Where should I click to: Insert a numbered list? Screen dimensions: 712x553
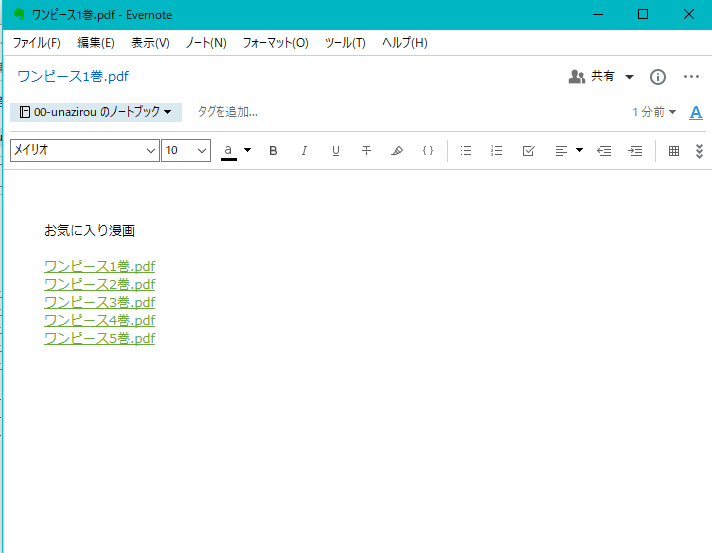click(496, 150)
